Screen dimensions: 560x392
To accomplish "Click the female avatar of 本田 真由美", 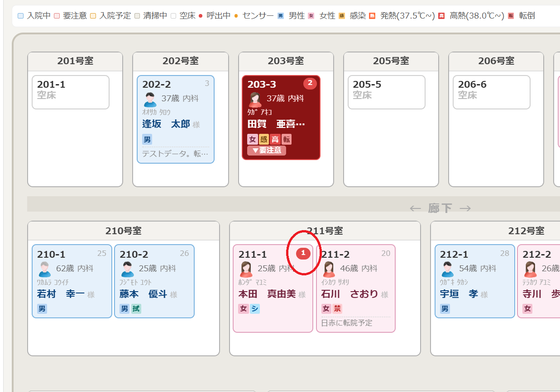I will click(x=246, y=269).
